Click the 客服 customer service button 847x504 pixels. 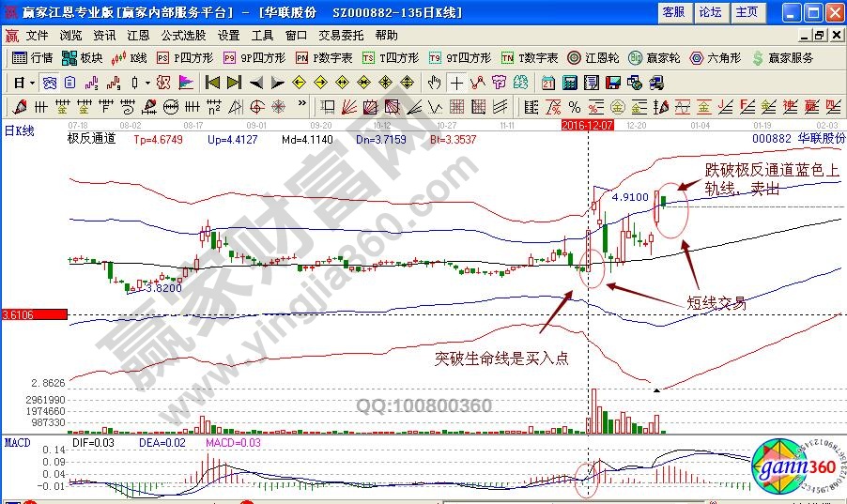tap(673, 12)
